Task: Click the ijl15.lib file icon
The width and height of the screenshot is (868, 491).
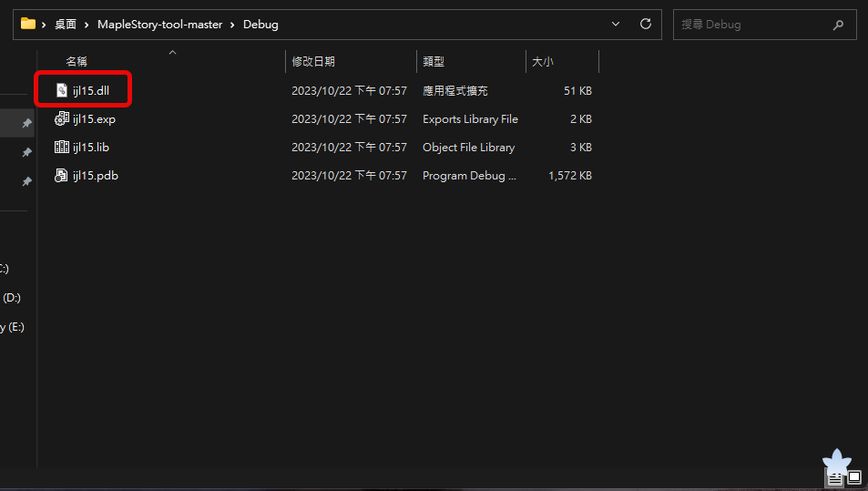Action: (62, 147)
